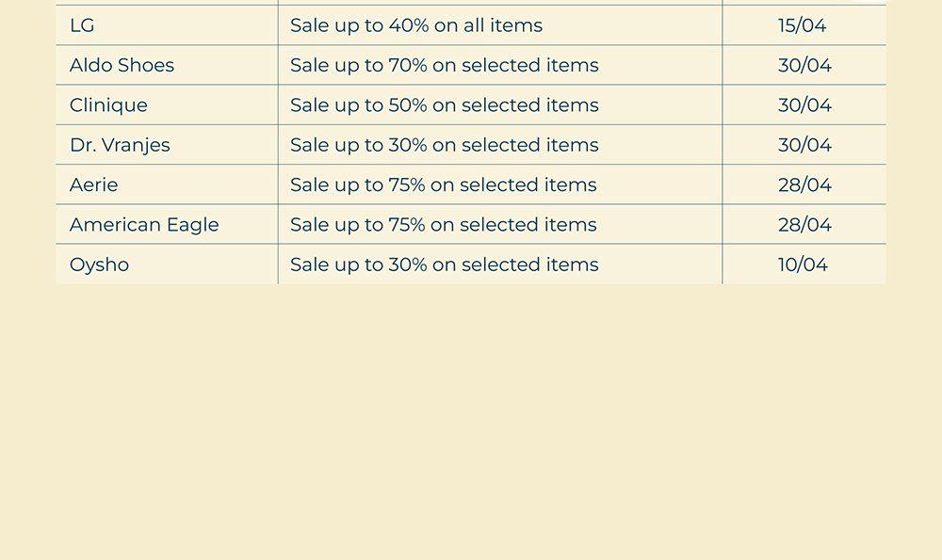Click the American Eagle brand name
The width and height of the screenshot is (942, 560).
(x=144, y=225)
